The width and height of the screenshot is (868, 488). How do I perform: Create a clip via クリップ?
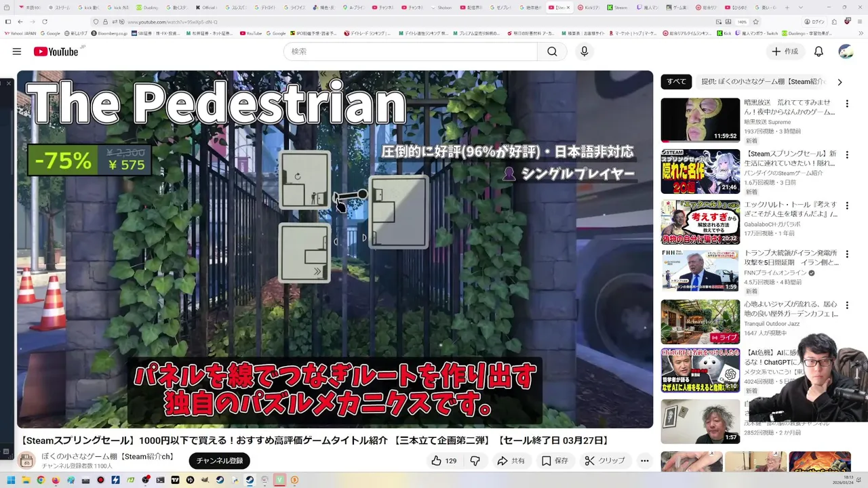(x=605, y=461)
